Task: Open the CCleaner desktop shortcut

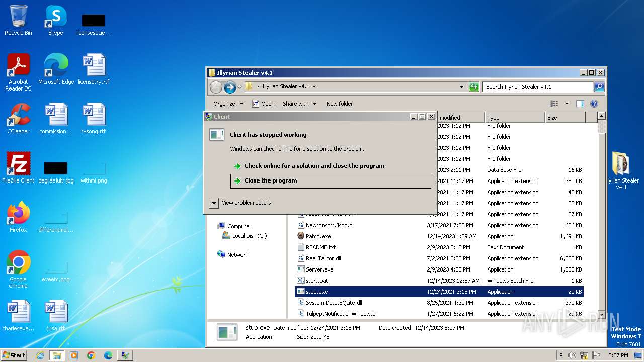Action: (18, 119)
